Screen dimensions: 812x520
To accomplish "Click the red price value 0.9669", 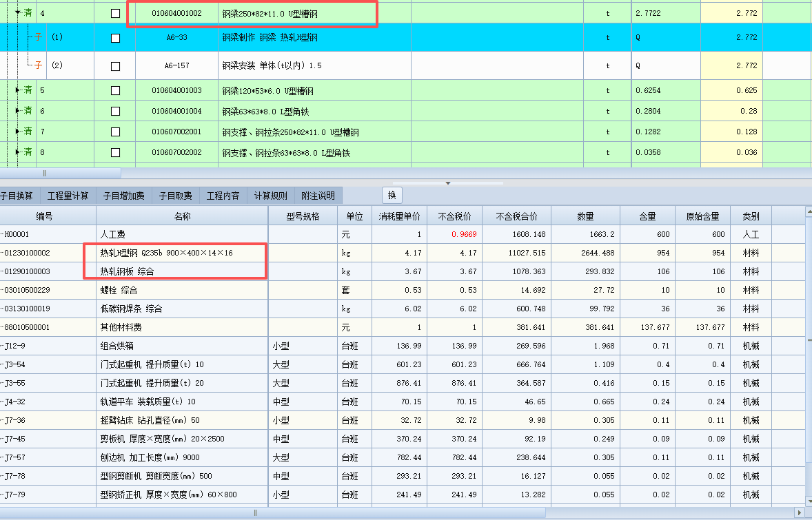I will click(x=464, y=234).
